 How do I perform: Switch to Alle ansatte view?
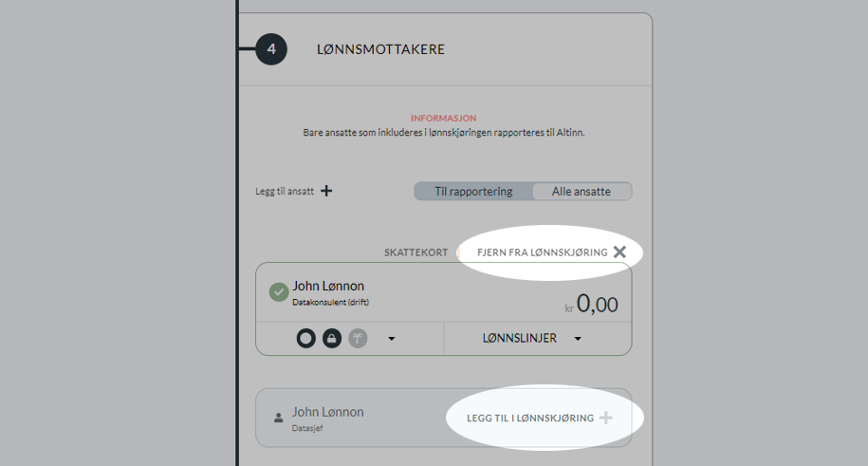tap(582, 191)
